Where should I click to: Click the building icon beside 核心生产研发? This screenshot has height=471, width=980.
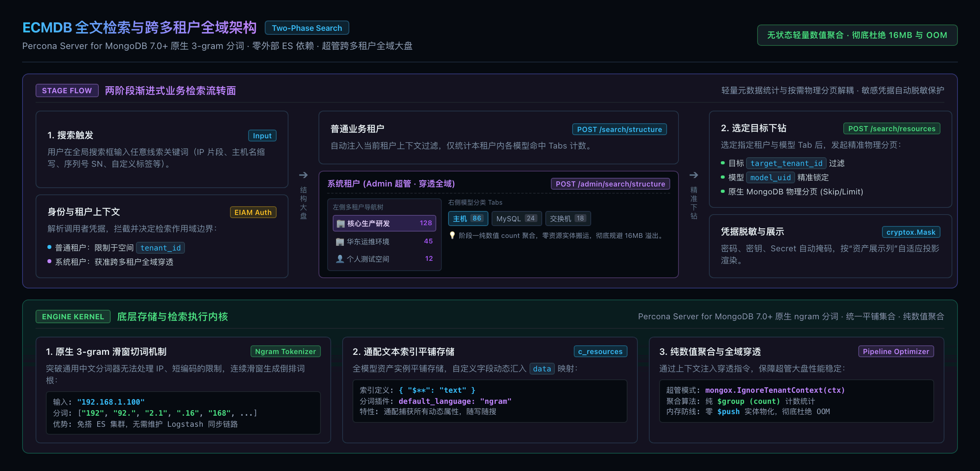[341, 224]
